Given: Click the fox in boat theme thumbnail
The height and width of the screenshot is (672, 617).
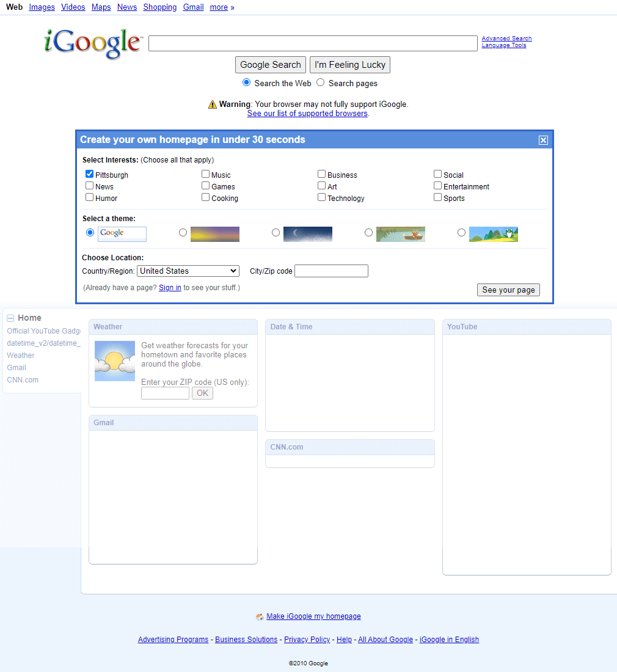Looking at the screenshot, I should [x=401, y=234].
